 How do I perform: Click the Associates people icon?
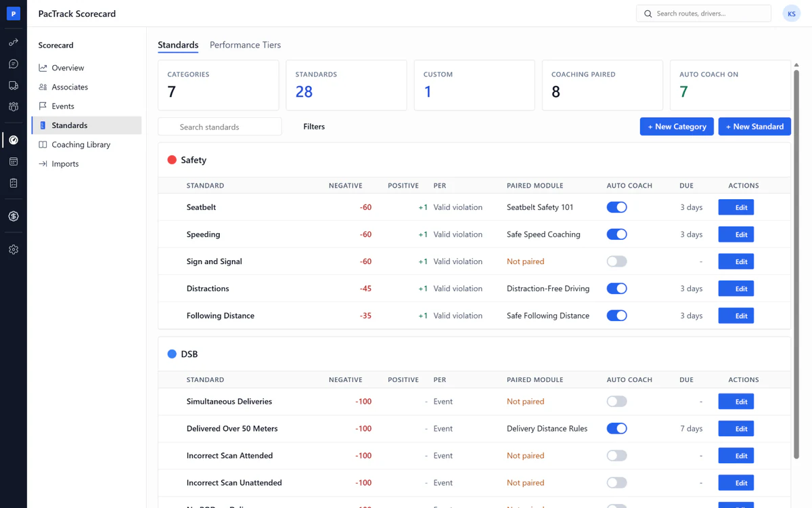pos(43,87)
